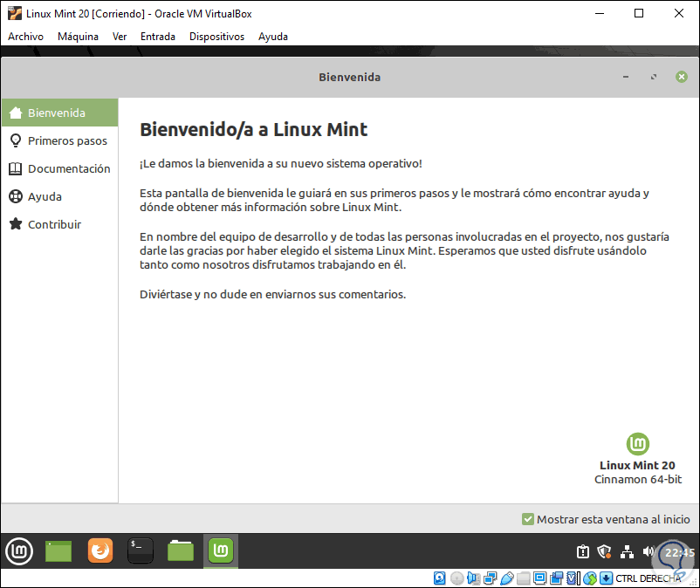
Task: Toggle Mostrar esta ventana al inicio checkbox
Action: point(528,519)
